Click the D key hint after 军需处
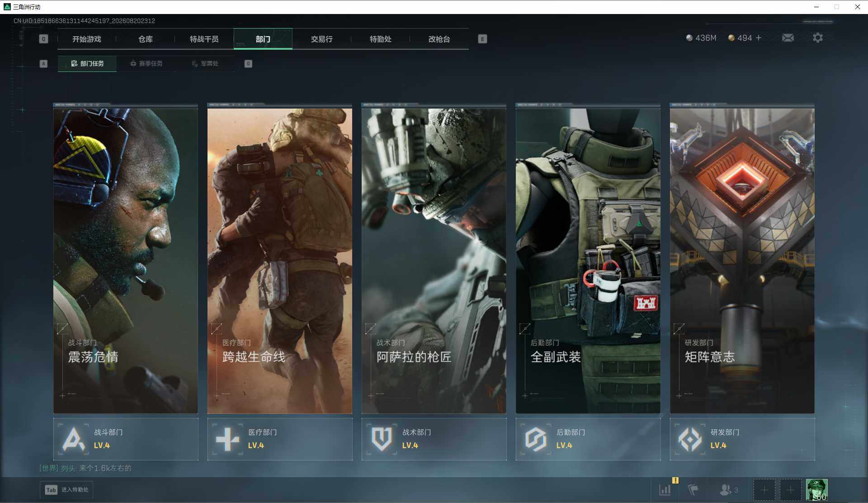The width and height of the screenshot is (868, 503). click(248, 64)
